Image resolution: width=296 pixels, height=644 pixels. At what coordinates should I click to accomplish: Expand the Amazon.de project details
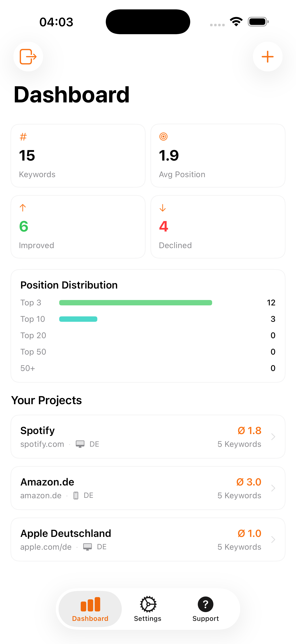[x=274, y=488]
